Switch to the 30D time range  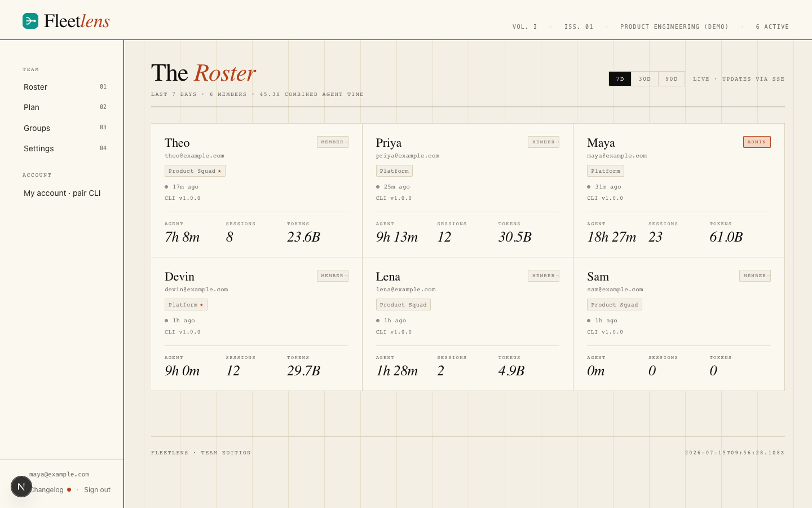pos(645,79)
